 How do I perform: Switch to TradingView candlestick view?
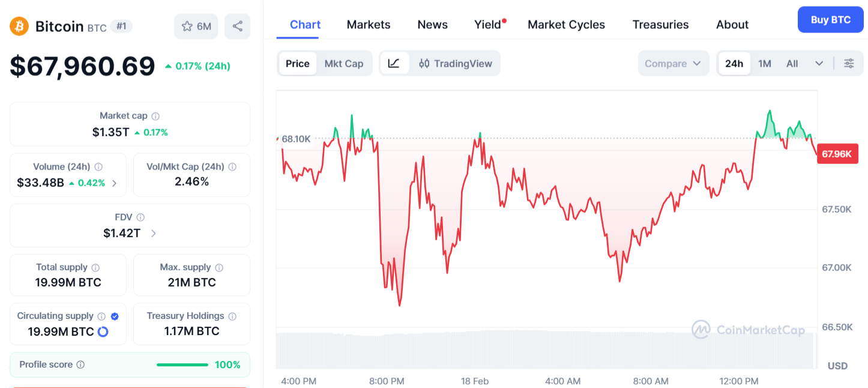pyautogui.click(x=454, y=63)
